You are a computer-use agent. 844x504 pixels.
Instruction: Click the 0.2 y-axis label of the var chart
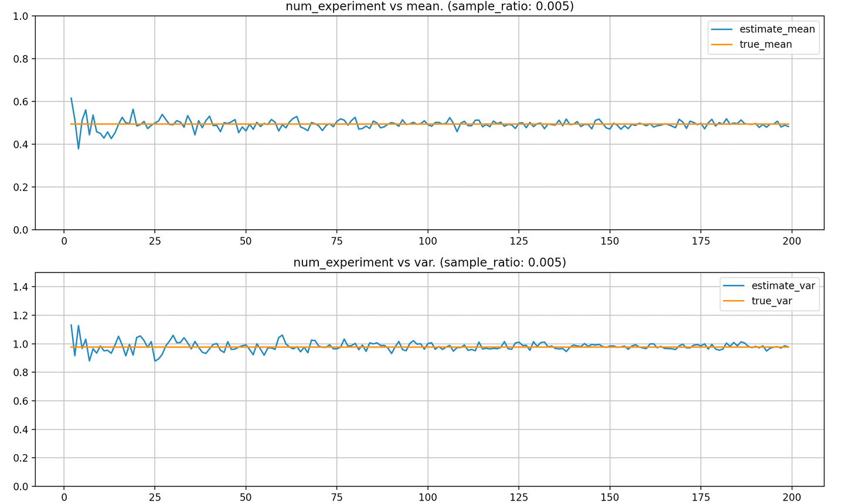click(x=21, y=458)
